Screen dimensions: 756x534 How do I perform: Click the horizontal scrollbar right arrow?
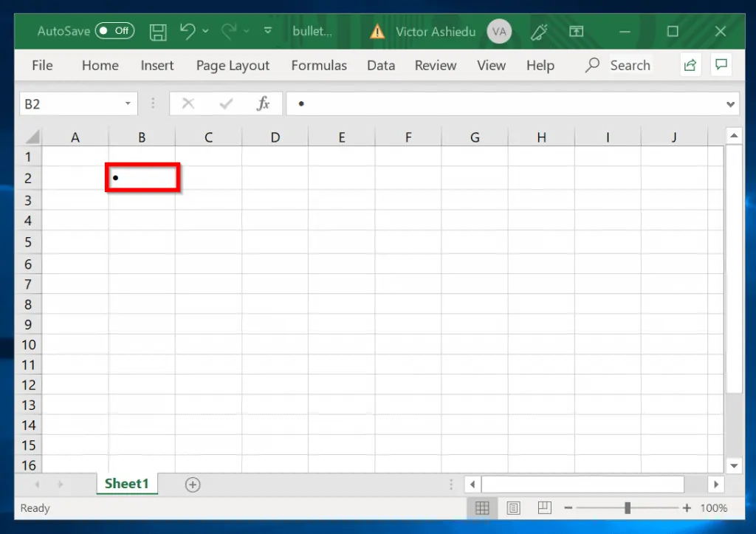tap(716, 485)
